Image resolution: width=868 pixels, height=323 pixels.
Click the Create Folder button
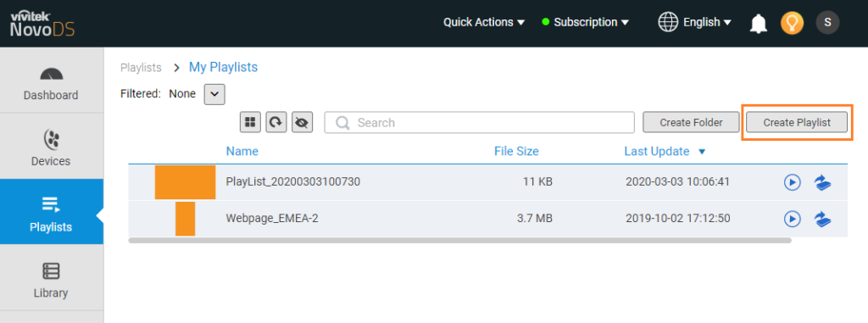click(691, 122)
